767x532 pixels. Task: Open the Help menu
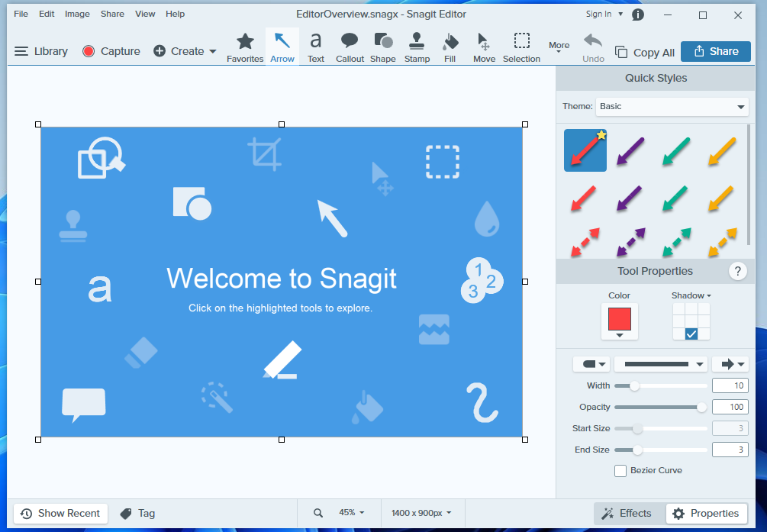175,14
